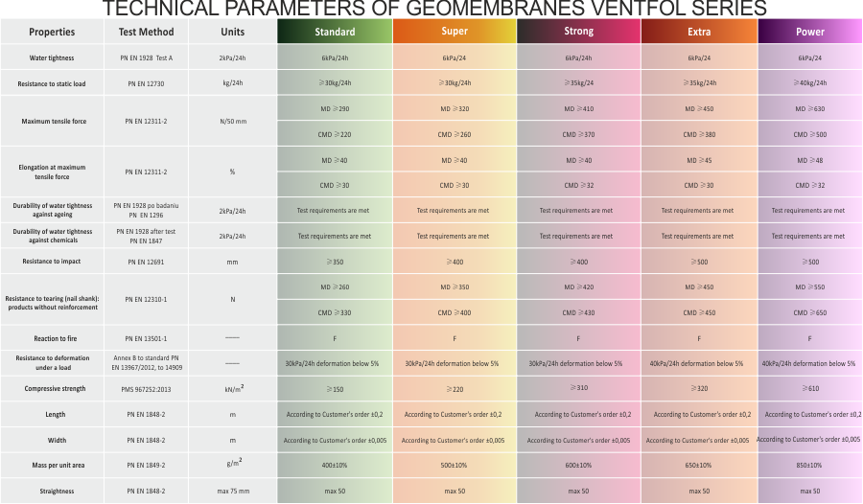Select the Power column header
Viewport: 863px width, 504px height.
809,32
